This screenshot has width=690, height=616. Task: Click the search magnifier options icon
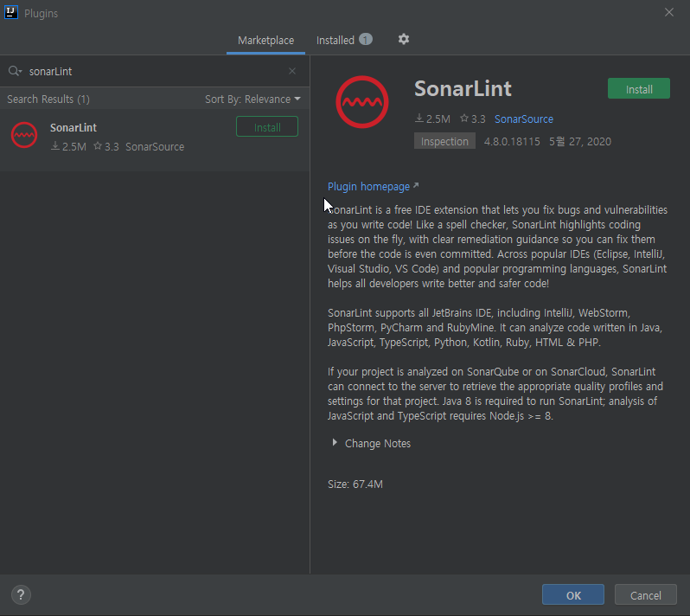[15, 71]
